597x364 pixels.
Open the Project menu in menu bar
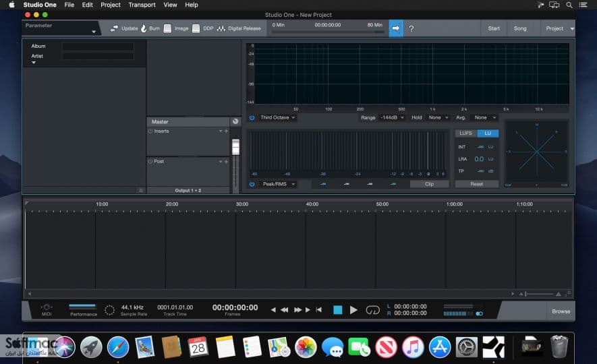(111, 5)
